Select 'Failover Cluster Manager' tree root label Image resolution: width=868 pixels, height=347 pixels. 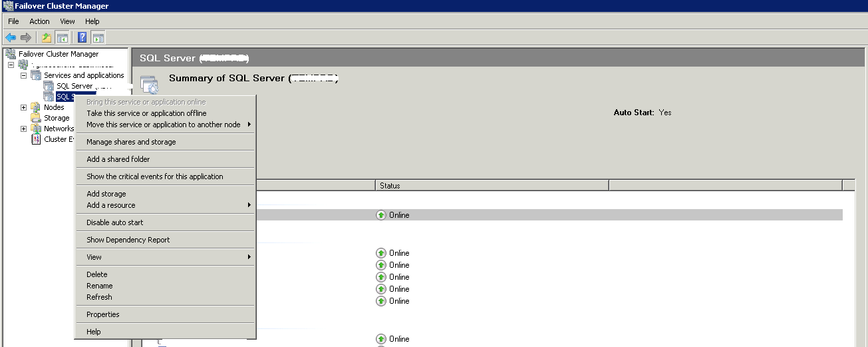click(59, 54)
